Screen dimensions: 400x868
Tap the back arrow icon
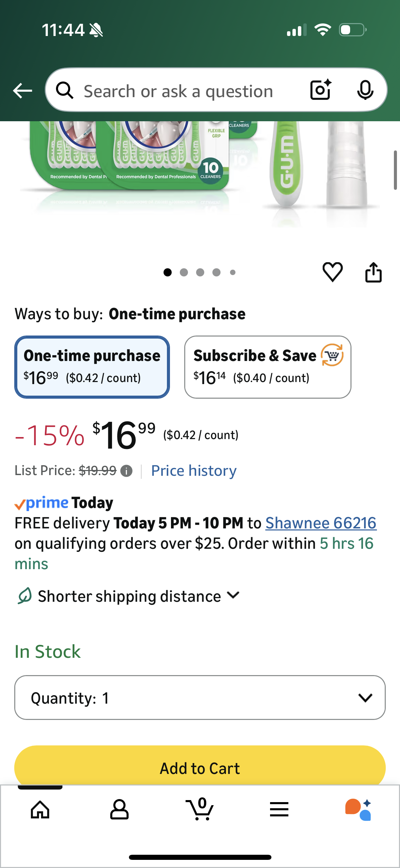click(x=22, y=91)
